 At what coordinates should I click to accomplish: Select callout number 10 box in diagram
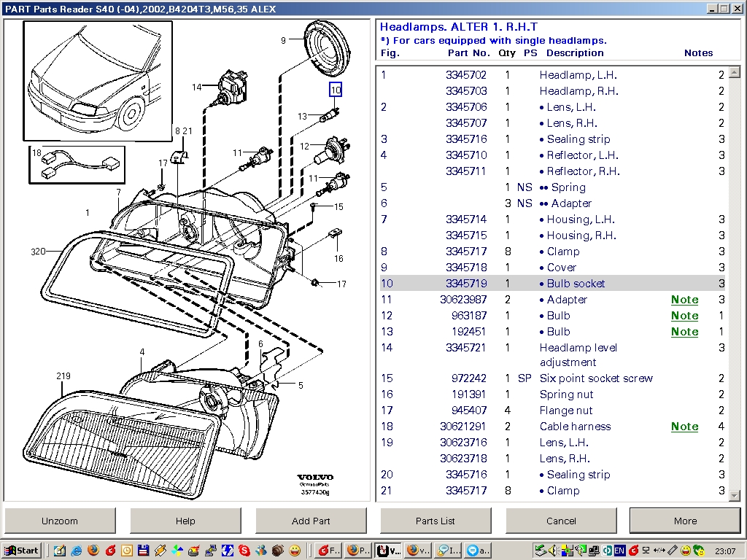click(335, 90)
